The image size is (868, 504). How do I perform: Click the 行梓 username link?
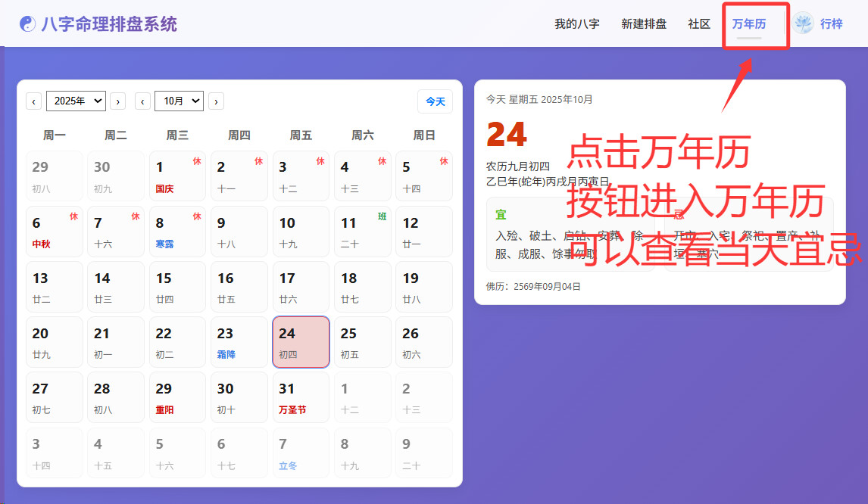tap(832, 23)
